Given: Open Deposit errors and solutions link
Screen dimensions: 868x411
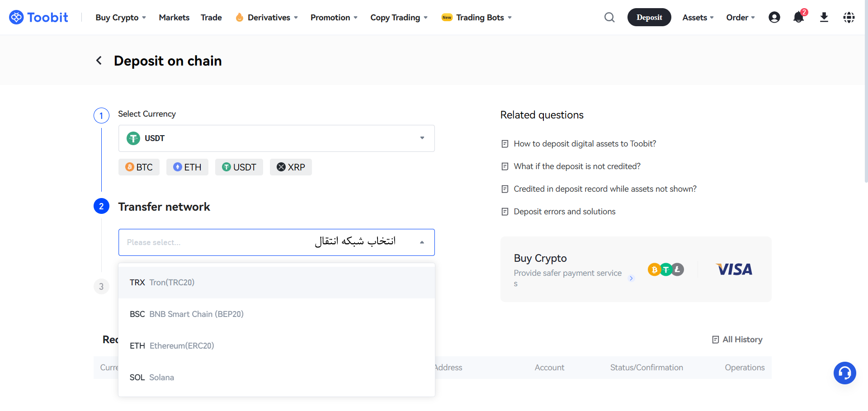Looking at the screenshot, I should (x=565, y=212).
